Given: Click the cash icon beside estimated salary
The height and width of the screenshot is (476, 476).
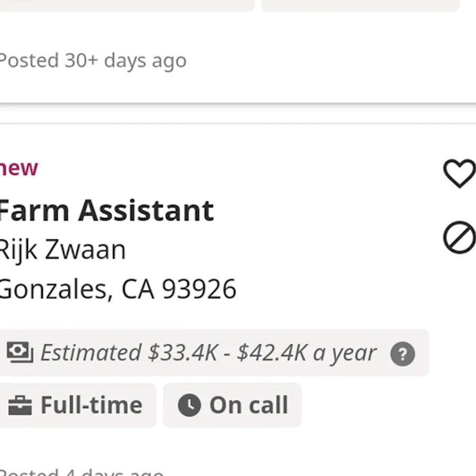Looking at the screenshot, I should coord(20,352).
